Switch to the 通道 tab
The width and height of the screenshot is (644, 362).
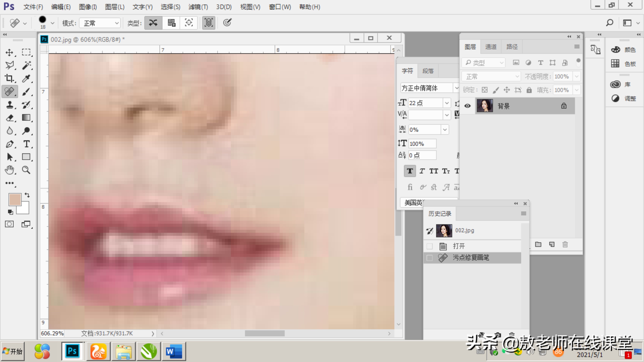click(x=491, y=47)
